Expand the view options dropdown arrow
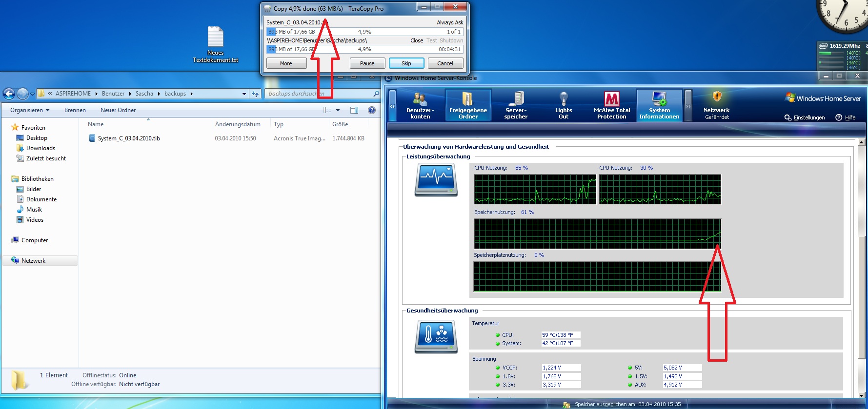Screen dimensions: 868x409 tap(338, 110)
